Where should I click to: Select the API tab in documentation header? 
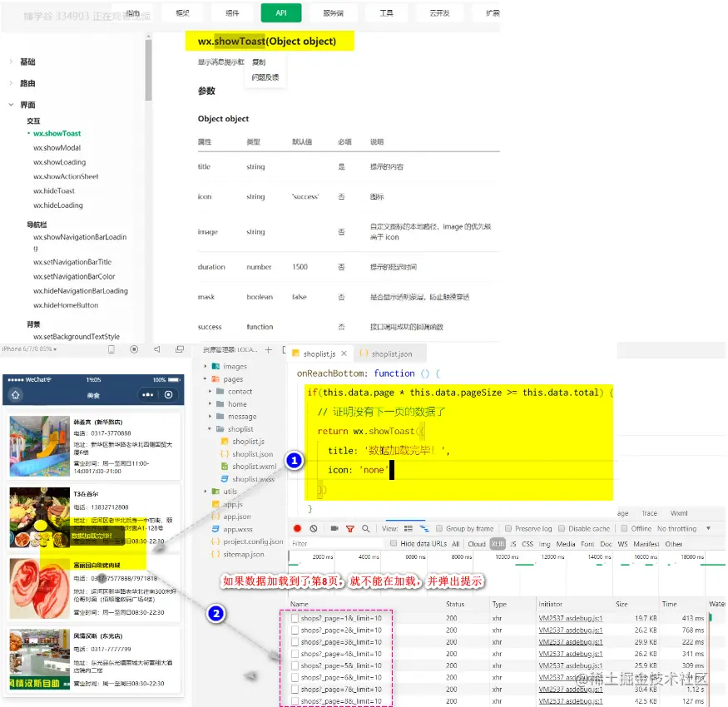281,13
